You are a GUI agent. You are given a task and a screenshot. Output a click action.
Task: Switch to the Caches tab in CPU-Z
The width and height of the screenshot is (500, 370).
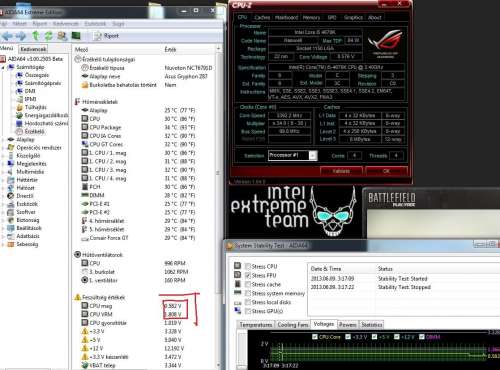point(262,17)
